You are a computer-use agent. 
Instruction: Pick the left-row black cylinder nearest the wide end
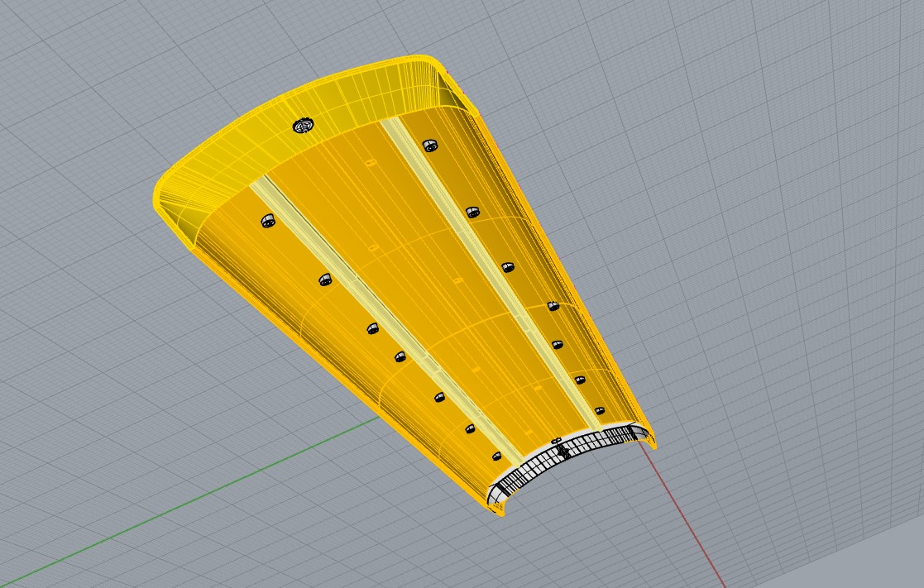tap(267, 221)
